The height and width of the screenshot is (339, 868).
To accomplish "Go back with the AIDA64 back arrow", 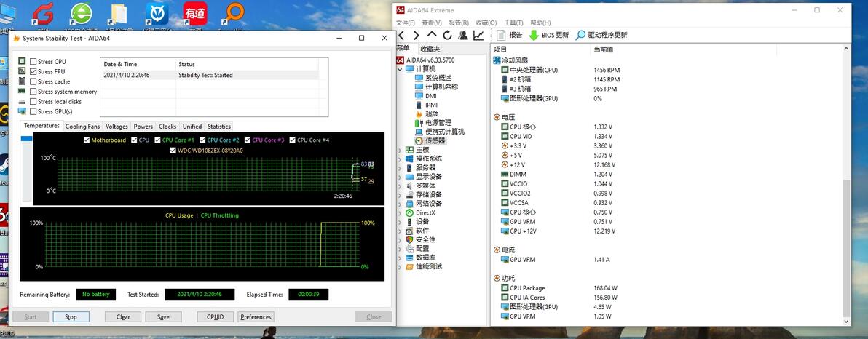I will (x=403, y=36).
